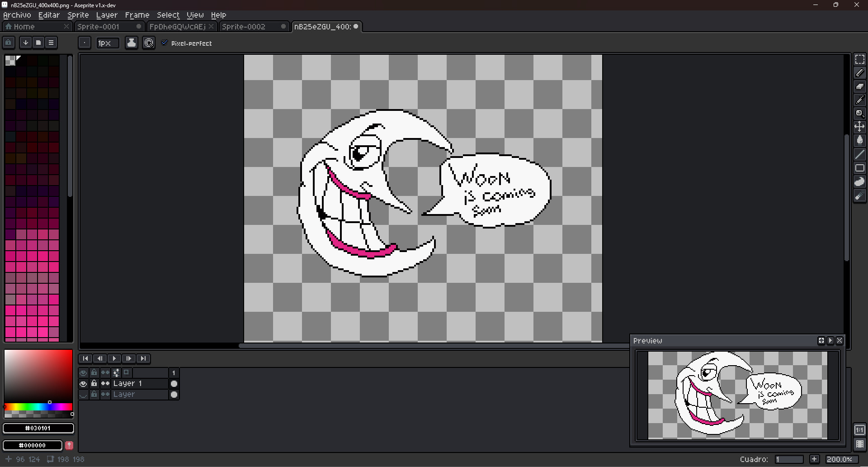Click the Cuadro frame number field
The image size is (868, 467).
click(789, 459)
